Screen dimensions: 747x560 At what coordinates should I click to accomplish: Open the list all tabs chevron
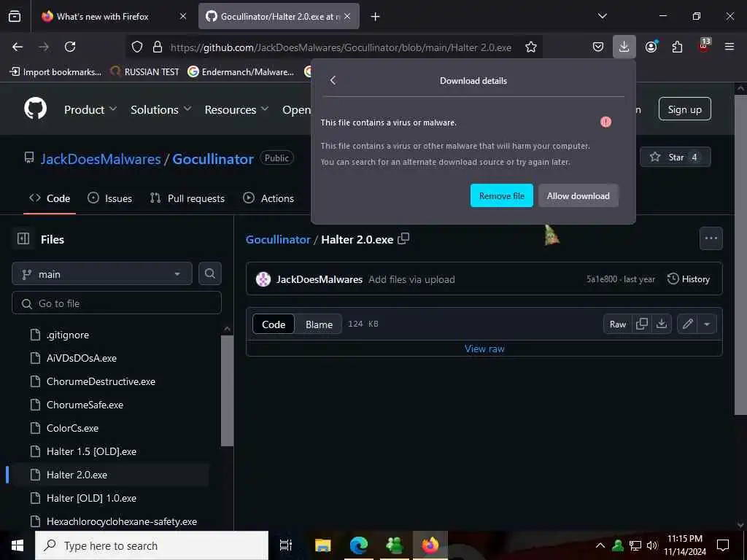pos(602,16)
